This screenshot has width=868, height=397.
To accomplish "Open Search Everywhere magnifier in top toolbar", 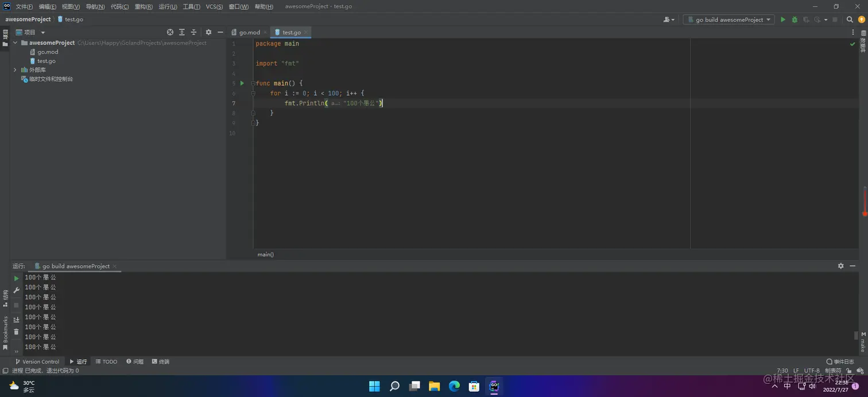I will (850, 20).
